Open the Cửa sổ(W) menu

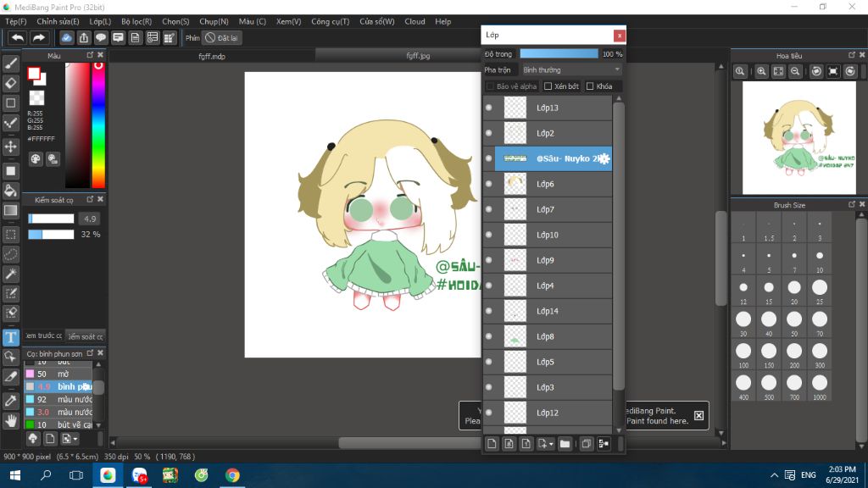[377, 21]
